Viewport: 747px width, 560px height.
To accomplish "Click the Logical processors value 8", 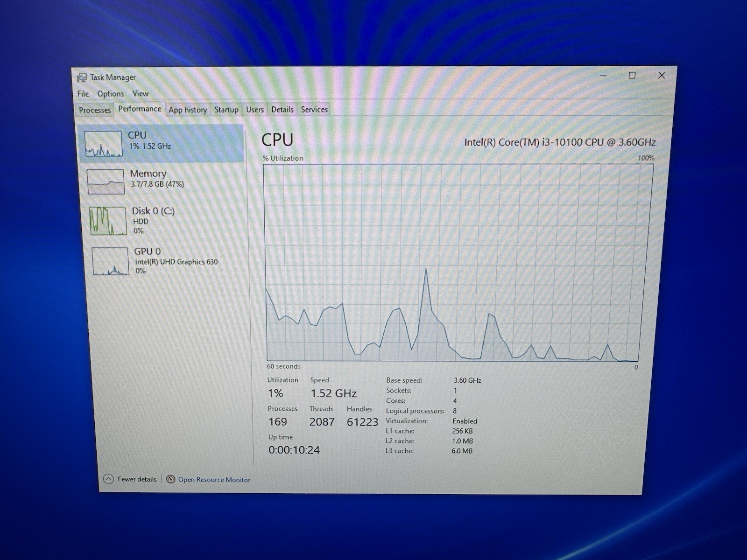I will 455,411.
